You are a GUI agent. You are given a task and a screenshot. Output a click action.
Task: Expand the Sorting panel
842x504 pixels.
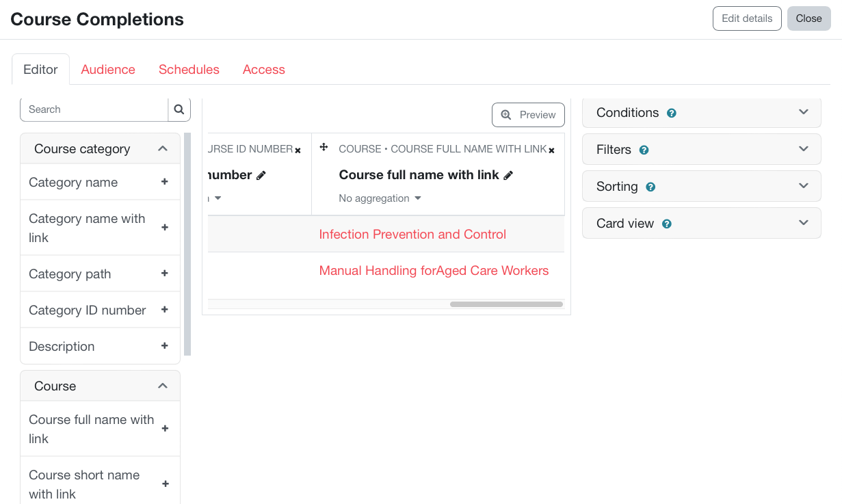(803, 186)
